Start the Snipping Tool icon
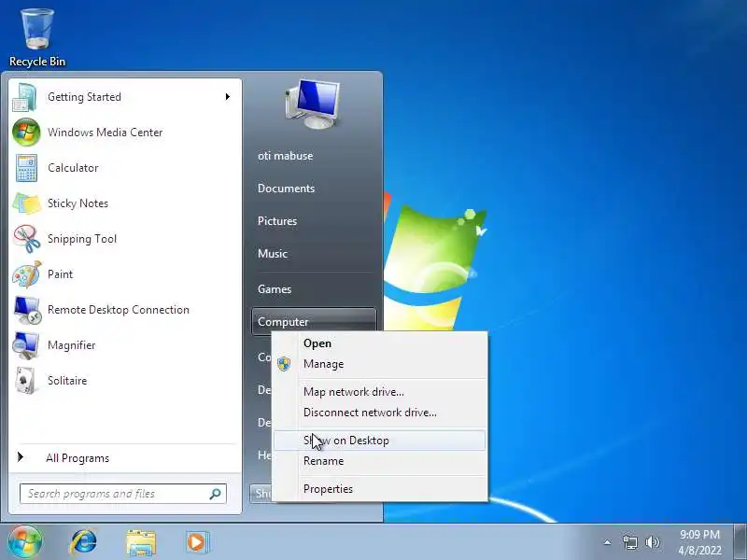This screenshot has height=560, width=747. point(26,239)
